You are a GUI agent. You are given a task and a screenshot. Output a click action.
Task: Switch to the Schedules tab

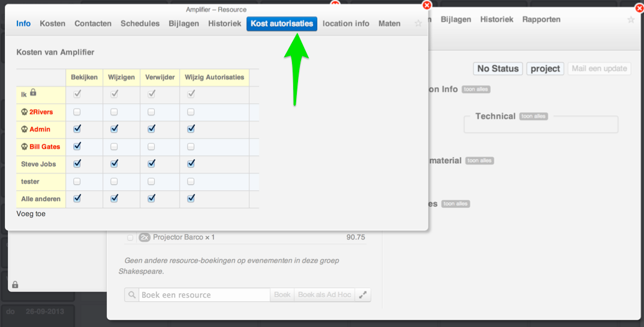coord(140,23)
